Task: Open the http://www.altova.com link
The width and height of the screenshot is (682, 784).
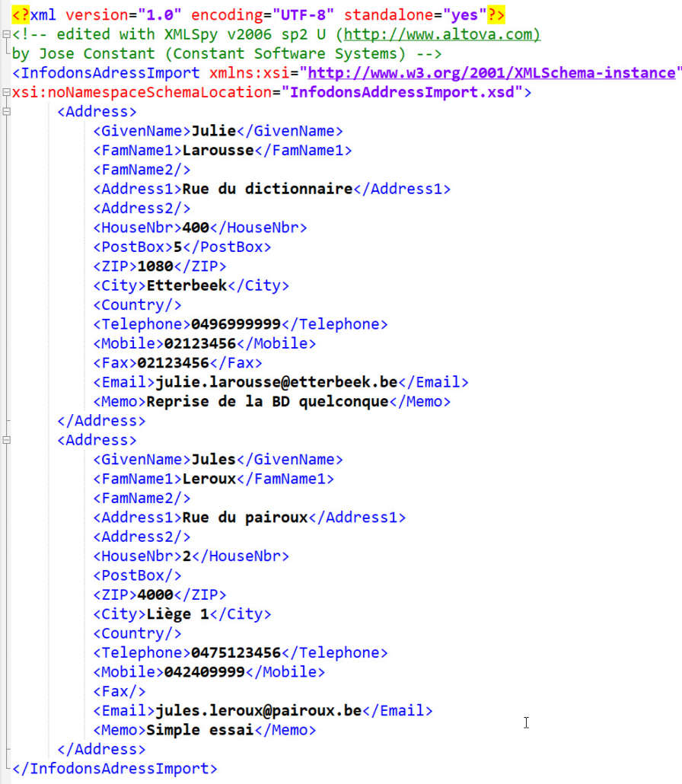Action: (442, 34)
